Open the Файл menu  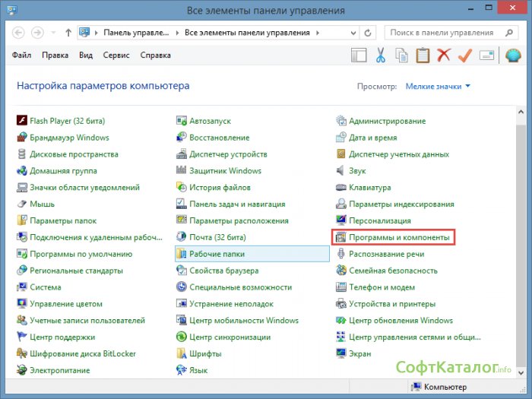tap(23, 55)
